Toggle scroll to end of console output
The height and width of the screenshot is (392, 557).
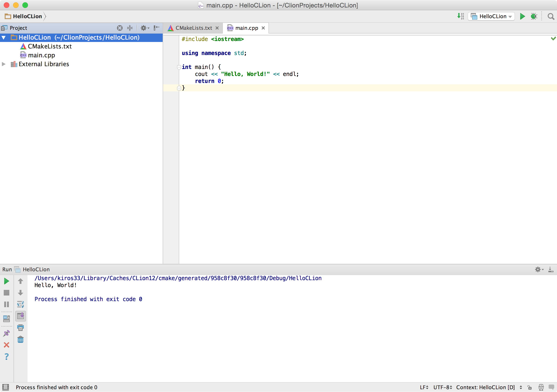[21, 316]
